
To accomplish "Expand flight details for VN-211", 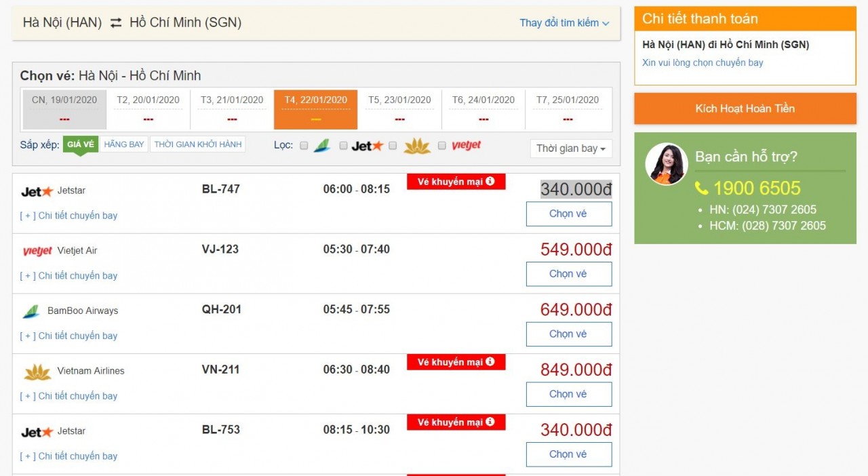I will point(68,397).
